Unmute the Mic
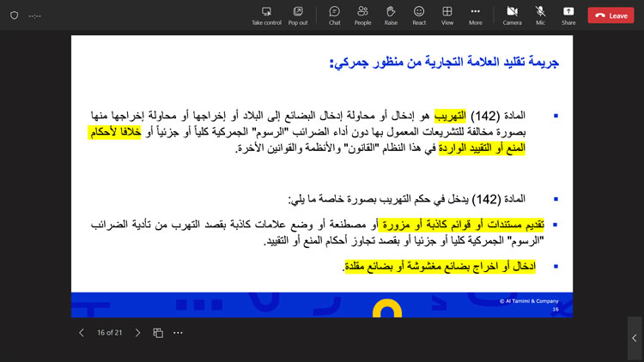 click(x=541, y=15)
